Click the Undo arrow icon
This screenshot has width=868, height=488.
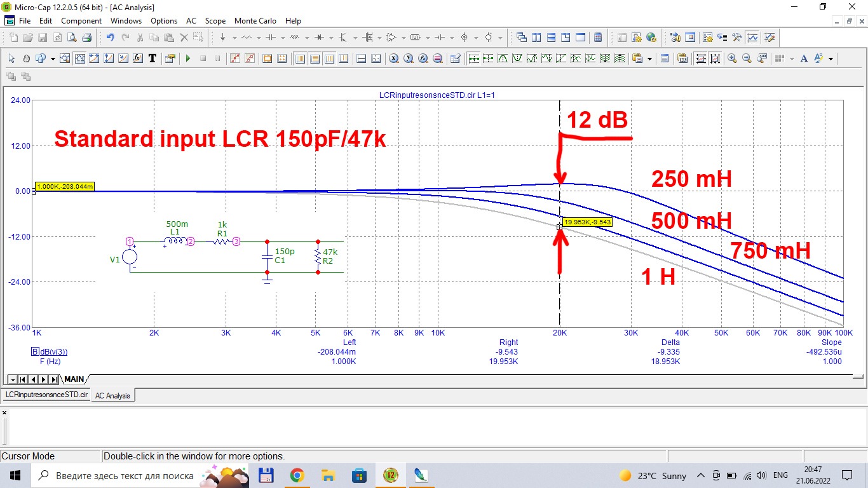pyautogui.click(x=111, y=37)
